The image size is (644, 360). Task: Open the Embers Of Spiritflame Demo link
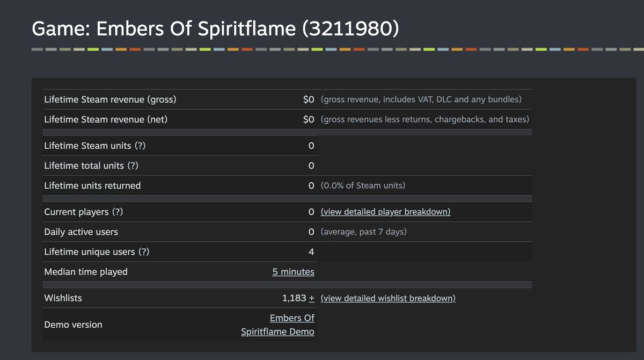tap(278, 325)
